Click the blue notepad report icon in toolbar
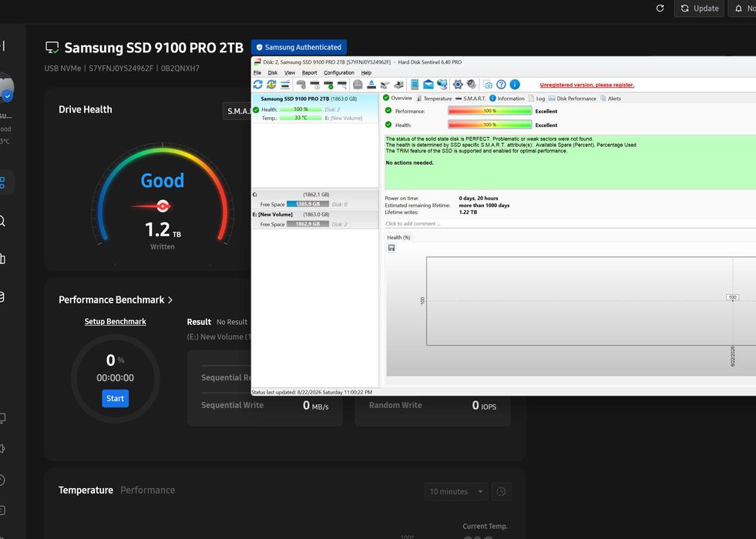The height and width of the screenshot is (539, 756). pos(414,84)
